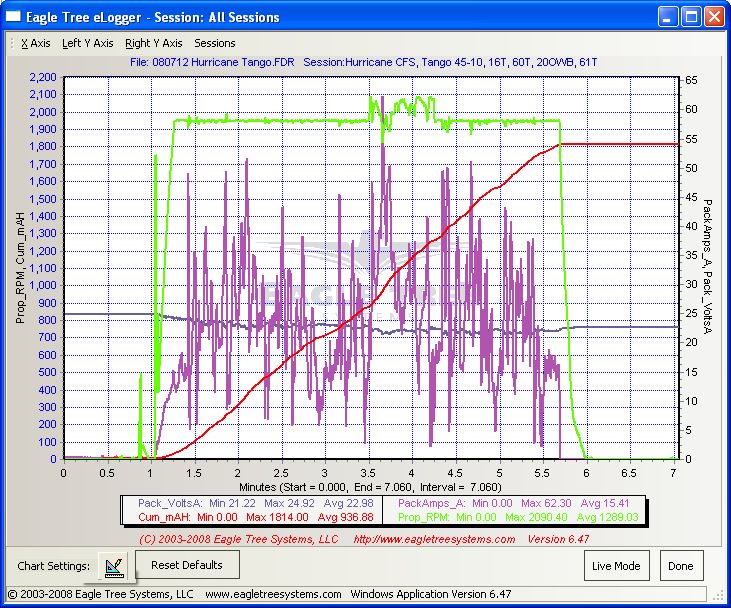Click the red copyright Eagle Tree Systems text
The image size is (731, 608).
[239, 539]
